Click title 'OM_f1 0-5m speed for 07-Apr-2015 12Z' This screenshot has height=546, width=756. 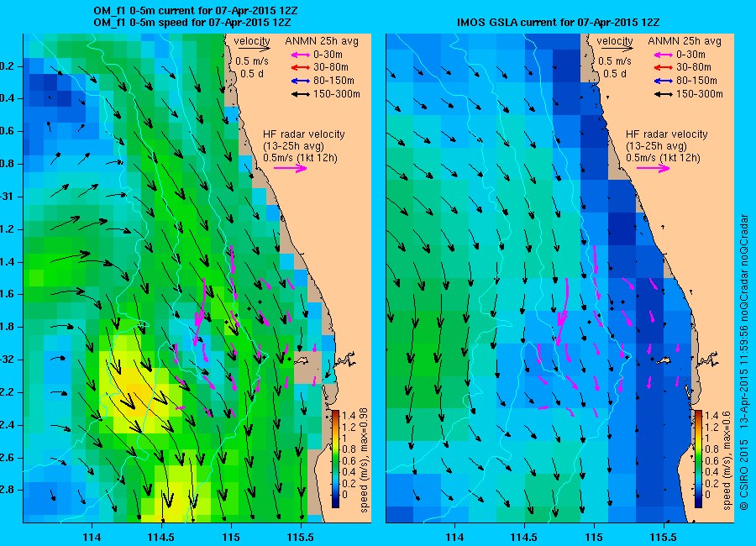pyautogui.click(x=192, y=22)
